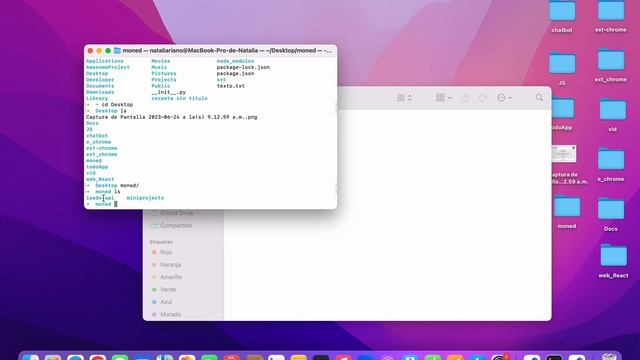Screen dimensions: 640x360
Task: Open the Finder search magnifier icon
Action: (539, 98)
